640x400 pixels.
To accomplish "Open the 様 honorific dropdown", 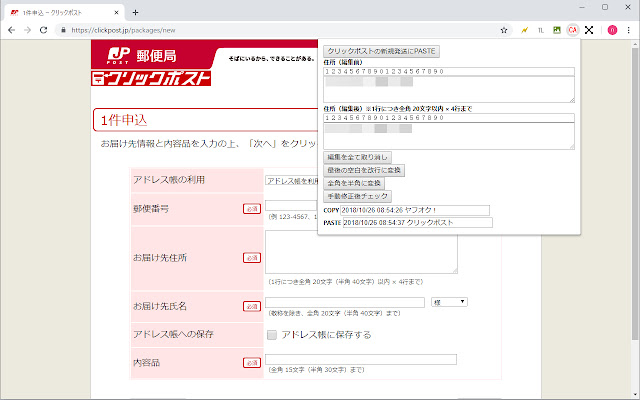I will (x=449, y=302).
